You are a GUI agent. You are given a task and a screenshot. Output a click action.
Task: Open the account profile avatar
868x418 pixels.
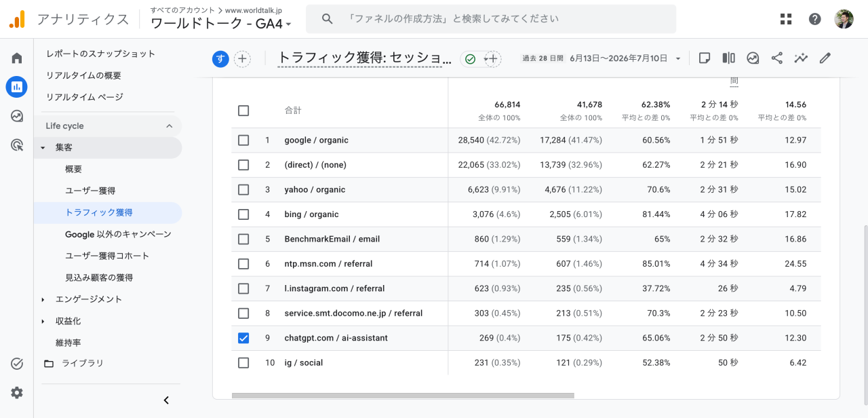844,19
